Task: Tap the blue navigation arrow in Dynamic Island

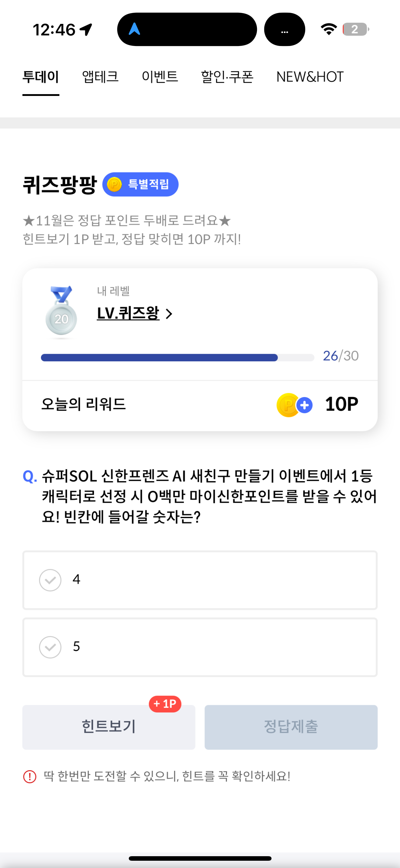Action: [135, 29]
